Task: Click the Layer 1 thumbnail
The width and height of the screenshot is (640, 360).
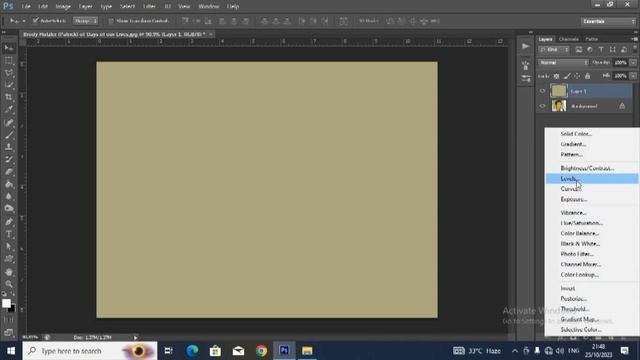Action: point(559,91)
